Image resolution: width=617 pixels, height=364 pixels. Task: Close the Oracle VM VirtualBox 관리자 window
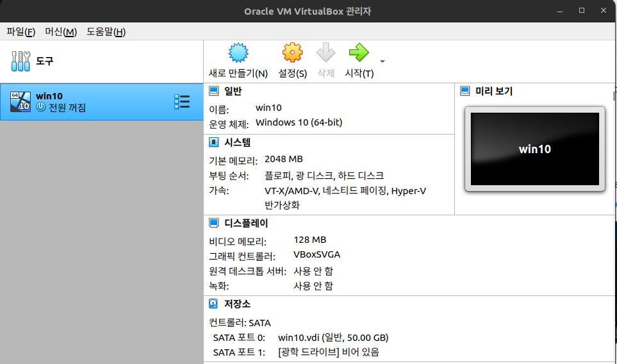pyautogui.click(x=604, y=11)
